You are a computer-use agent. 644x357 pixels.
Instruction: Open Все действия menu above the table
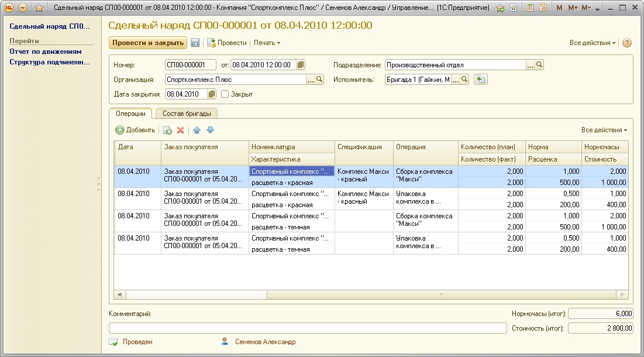pyautogui.click(x=604, y=130)
